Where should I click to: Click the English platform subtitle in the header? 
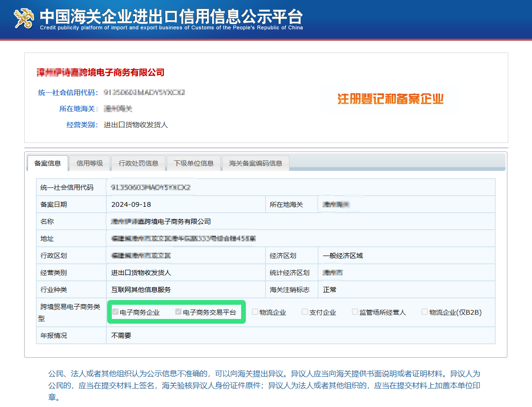171,28
